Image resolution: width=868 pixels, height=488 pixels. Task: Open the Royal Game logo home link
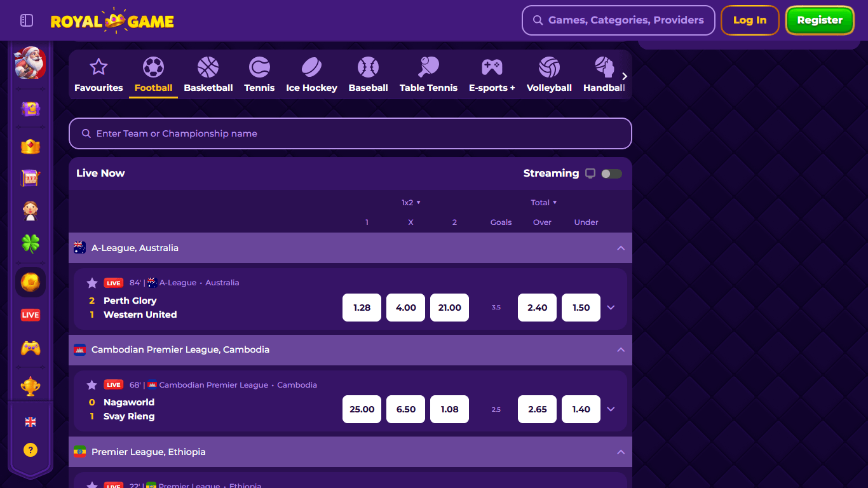(112, 20)
